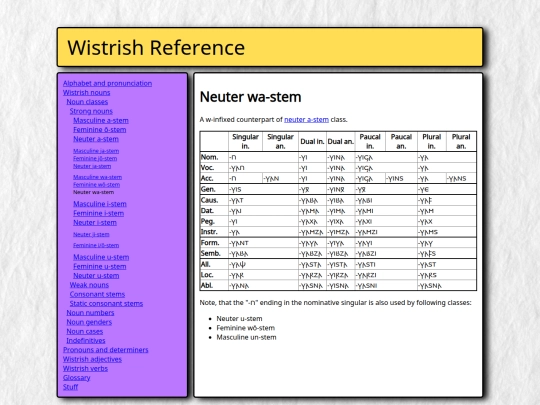The height and width of the screenshot is (405, 540).
Task: Open the Strong nouns section
Action: [x=91, y=111]
